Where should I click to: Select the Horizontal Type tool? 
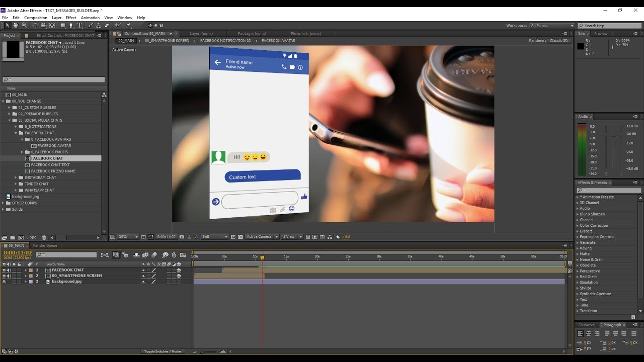click(79, 25)
